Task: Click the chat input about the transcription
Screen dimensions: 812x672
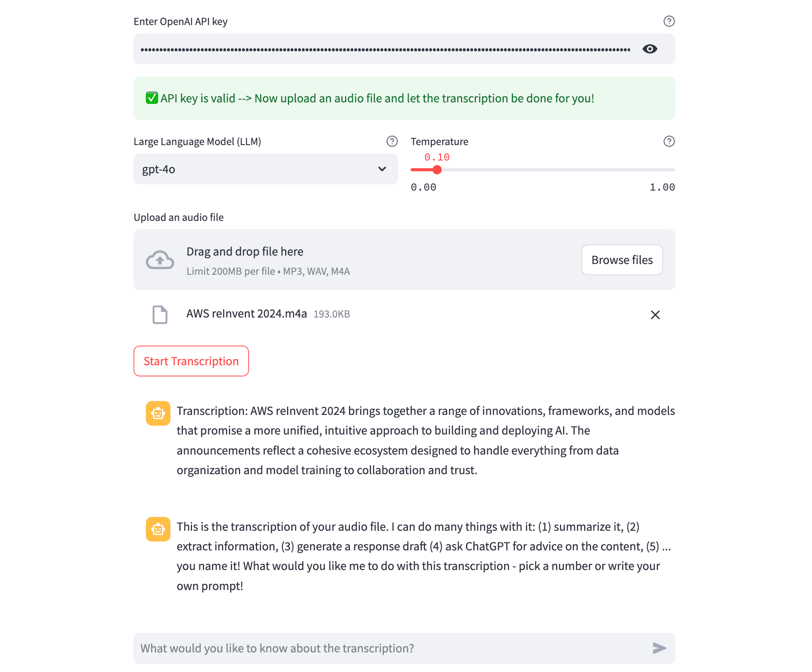Action: [x=391, y=648]
